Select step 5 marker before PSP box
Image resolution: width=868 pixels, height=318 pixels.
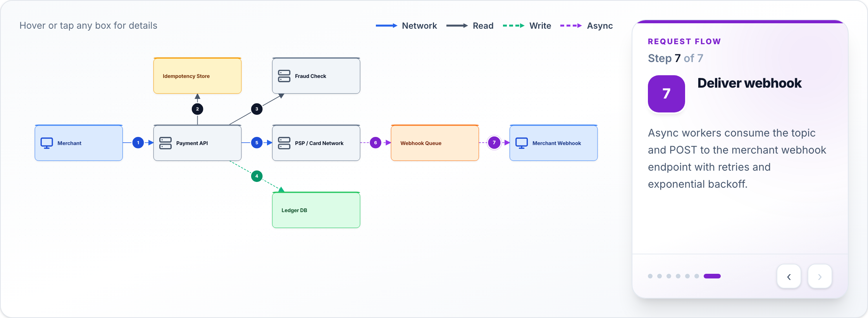point(257,143)
